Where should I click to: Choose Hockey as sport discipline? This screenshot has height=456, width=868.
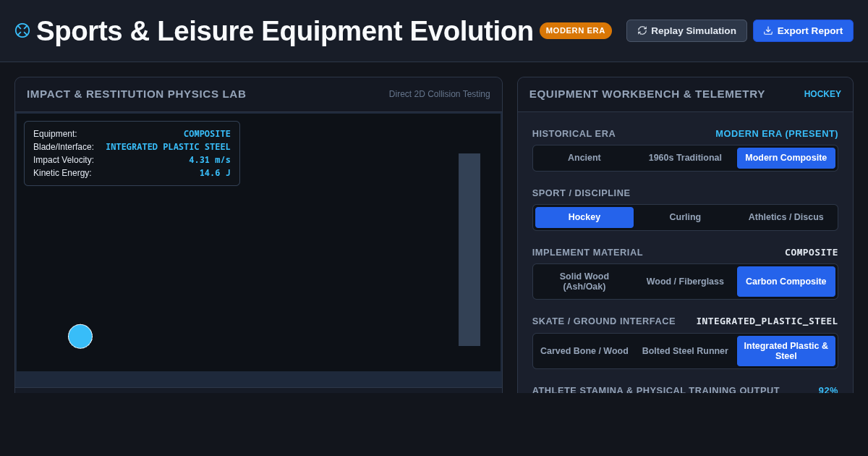584,217
